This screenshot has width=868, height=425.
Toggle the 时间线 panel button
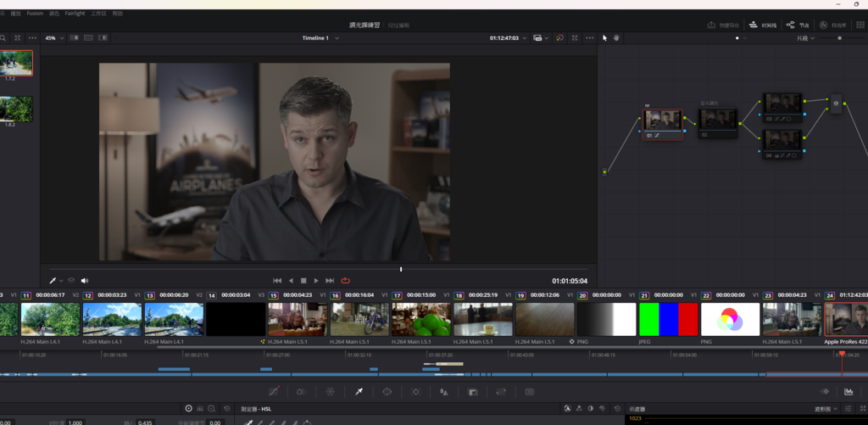point(763,25)
